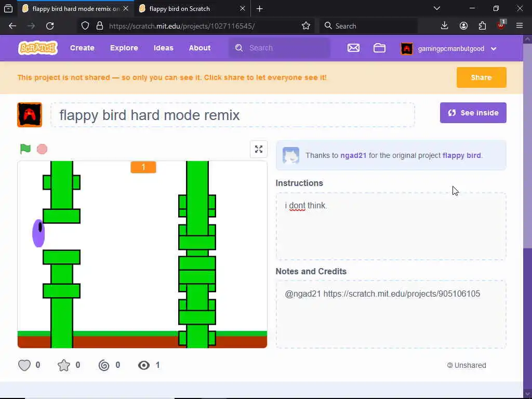Viewport: 532px width, 399px height.
Task: Open the About menu item
Action: [200, 48]
